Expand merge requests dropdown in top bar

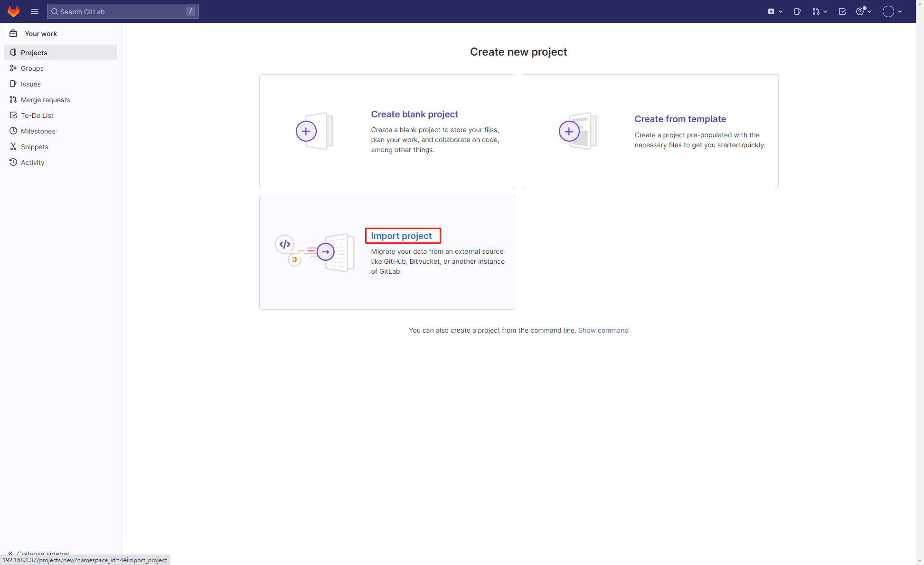[820, 11]
